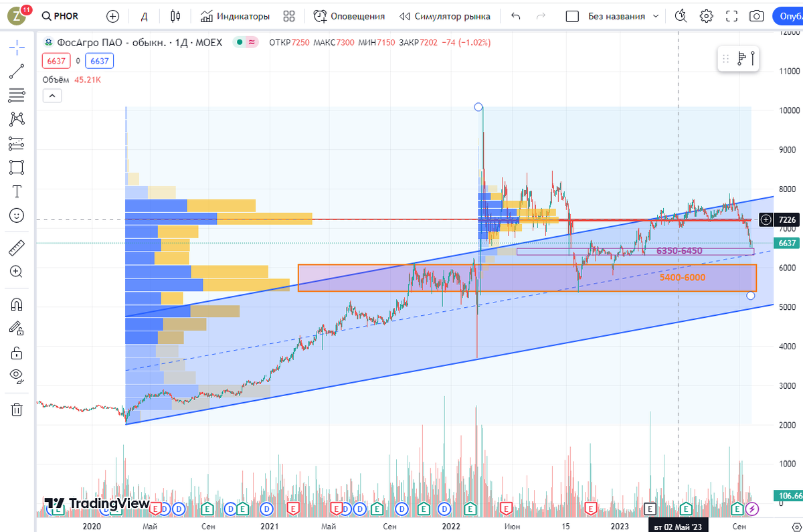Open forecasting and measurement tools
Screen dimensions: 803x532
click(17, 143)
